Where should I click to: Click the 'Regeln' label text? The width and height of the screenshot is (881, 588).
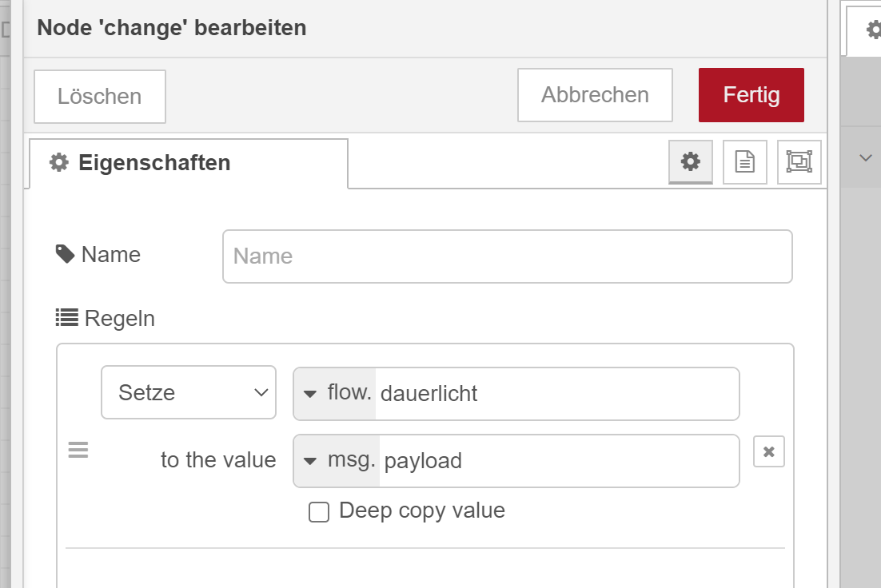[120, 319]
